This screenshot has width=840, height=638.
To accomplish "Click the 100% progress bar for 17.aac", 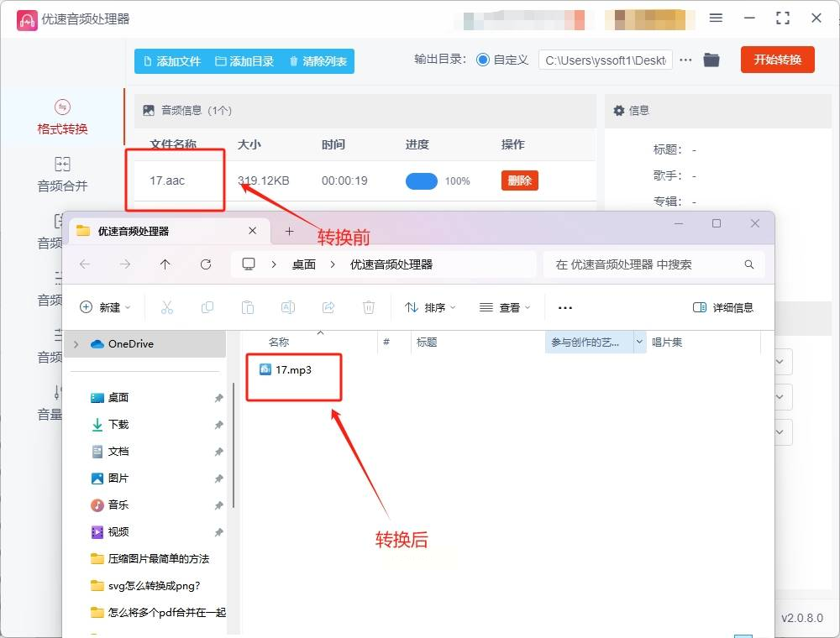I will coord(422,181).
